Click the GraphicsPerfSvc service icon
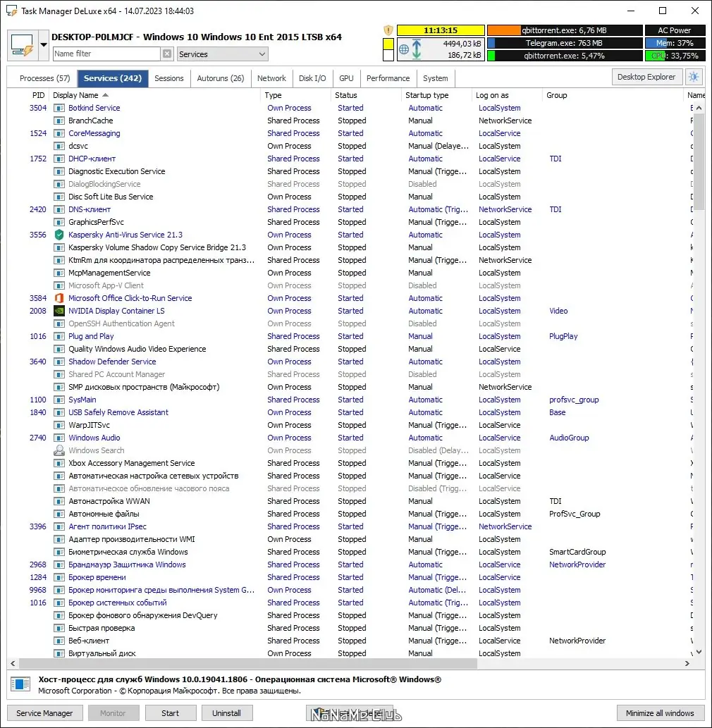 59,223
